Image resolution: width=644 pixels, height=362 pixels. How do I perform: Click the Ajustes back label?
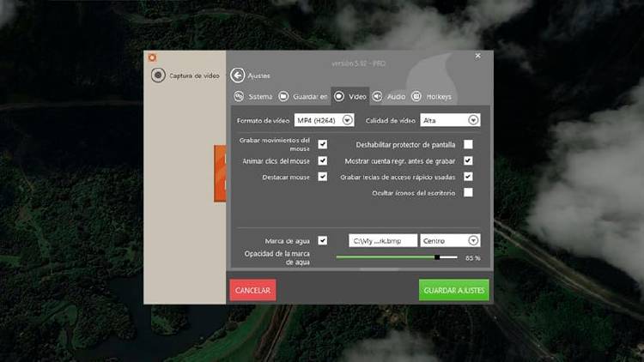tap(258, 76)
